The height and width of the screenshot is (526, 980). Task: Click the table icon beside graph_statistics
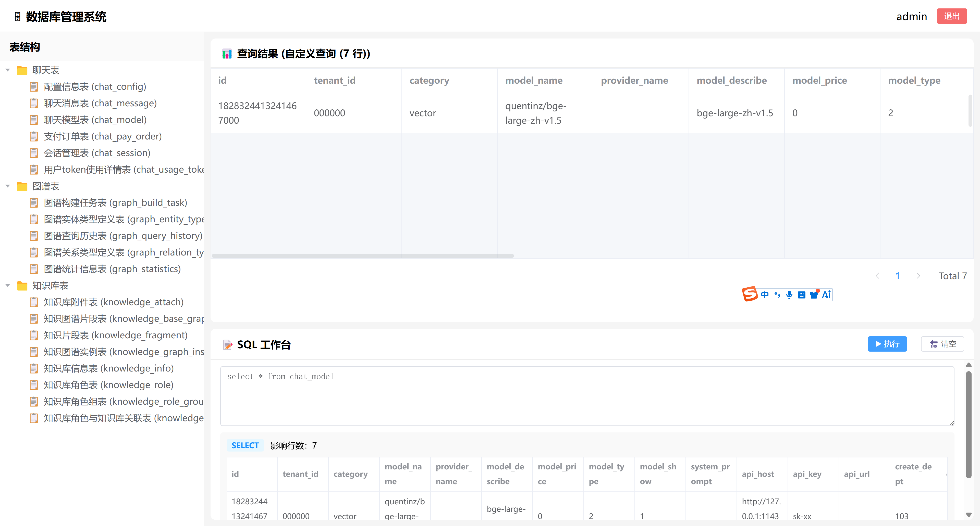pyautogui.click(x=34, y=269)
